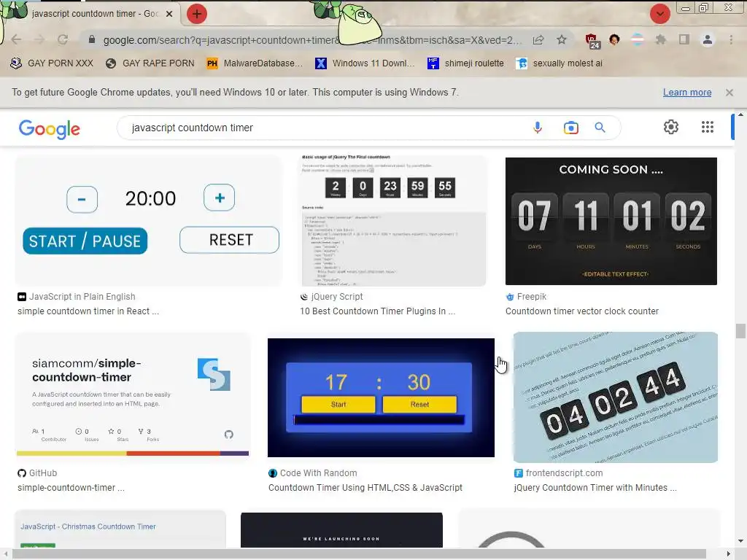Screen dimensions: 747x560
Task: Open the Windows 11 Downl... bookmark
Action: pyautogui.click(x=365, y=63)
